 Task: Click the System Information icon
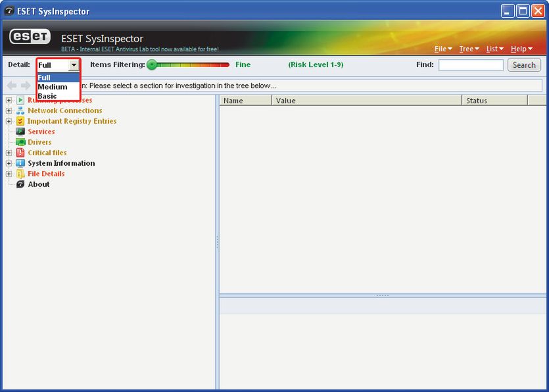[x=20, y=163]
